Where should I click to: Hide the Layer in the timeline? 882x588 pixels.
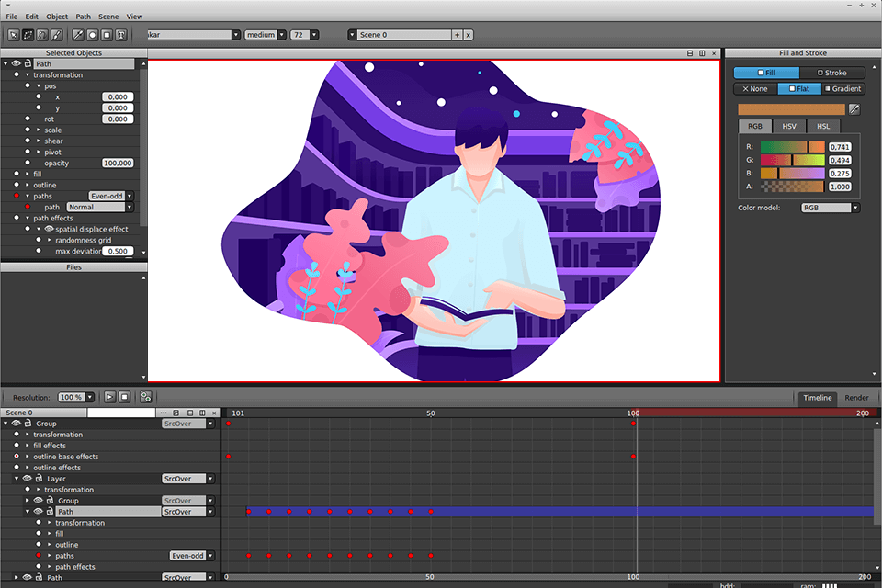pyautogui.click(x=27, y=479)
